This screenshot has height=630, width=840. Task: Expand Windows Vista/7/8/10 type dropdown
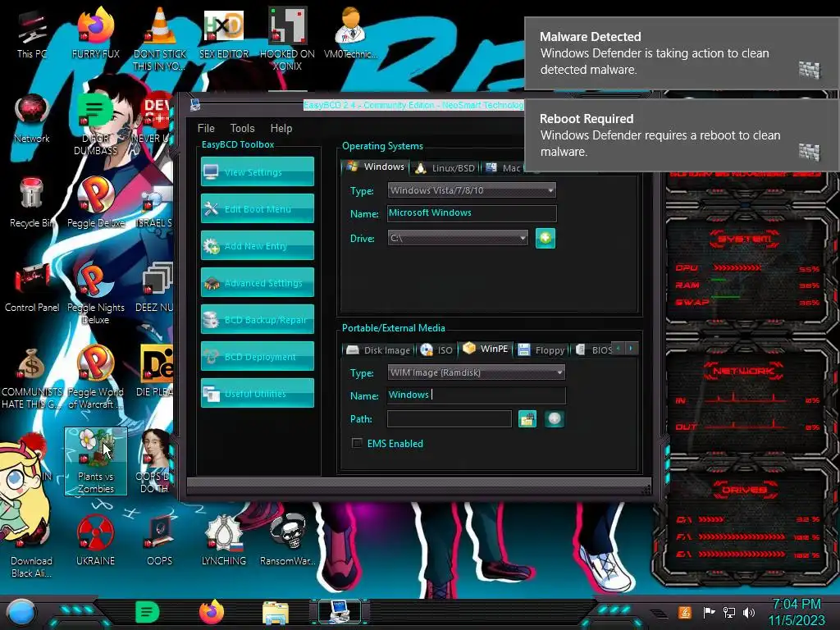472,190
